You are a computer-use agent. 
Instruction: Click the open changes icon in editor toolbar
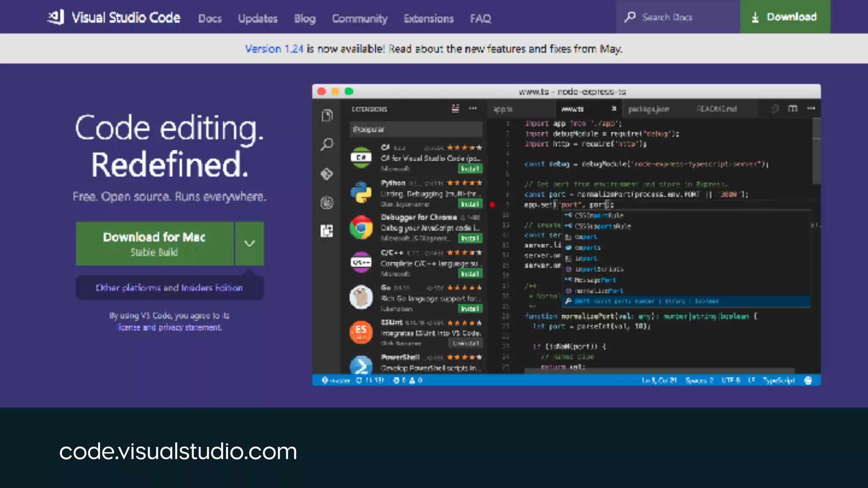(775, 108)
